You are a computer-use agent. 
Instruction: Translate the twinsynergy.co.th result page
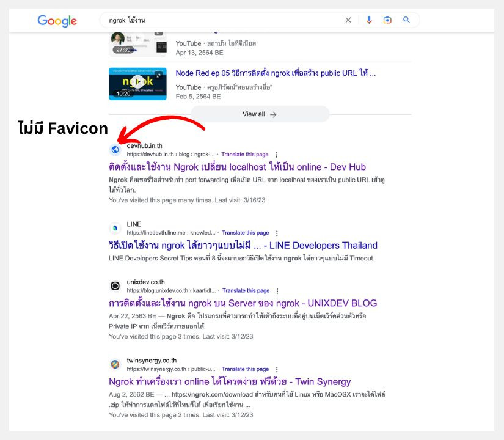coord(245,369)
